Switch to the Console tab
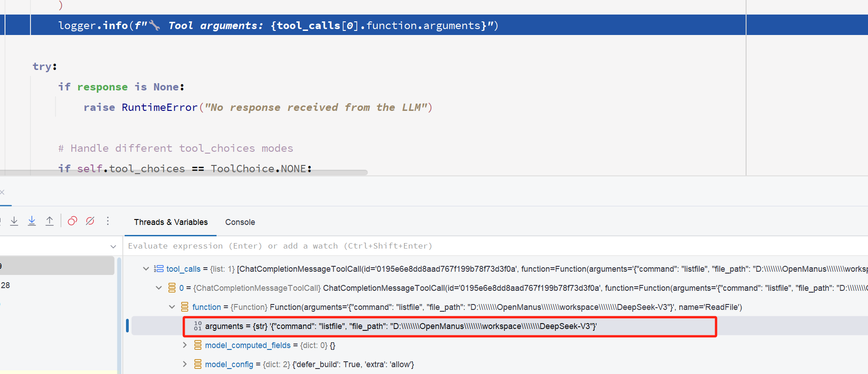868x374 pixels. [240, 222]
